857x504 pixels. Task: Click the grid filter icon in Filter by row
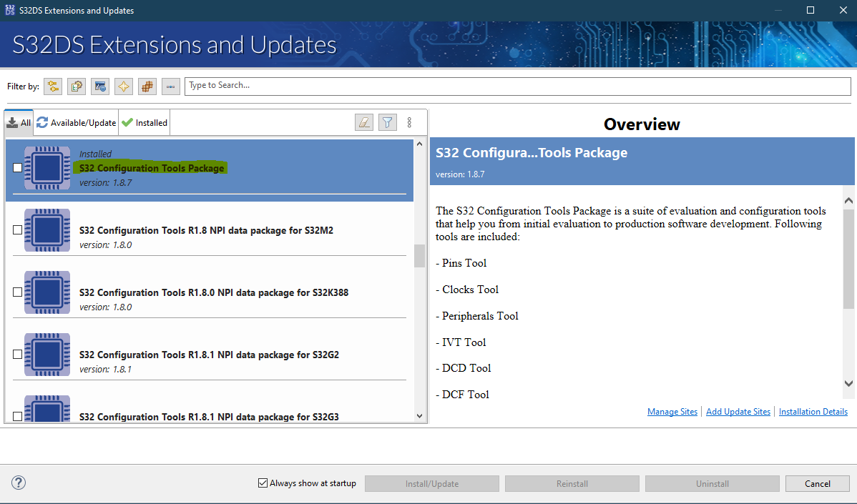coord(147,86)
